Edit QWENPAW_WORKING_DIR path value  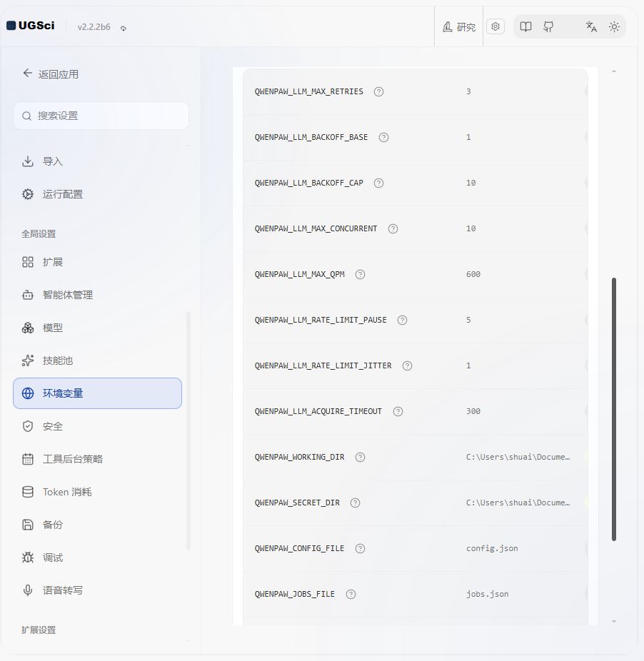519,458
